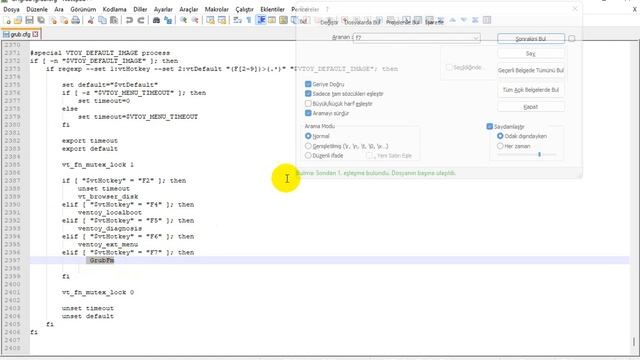Open the Düzenle menu
640x360 pixels.
37,9
